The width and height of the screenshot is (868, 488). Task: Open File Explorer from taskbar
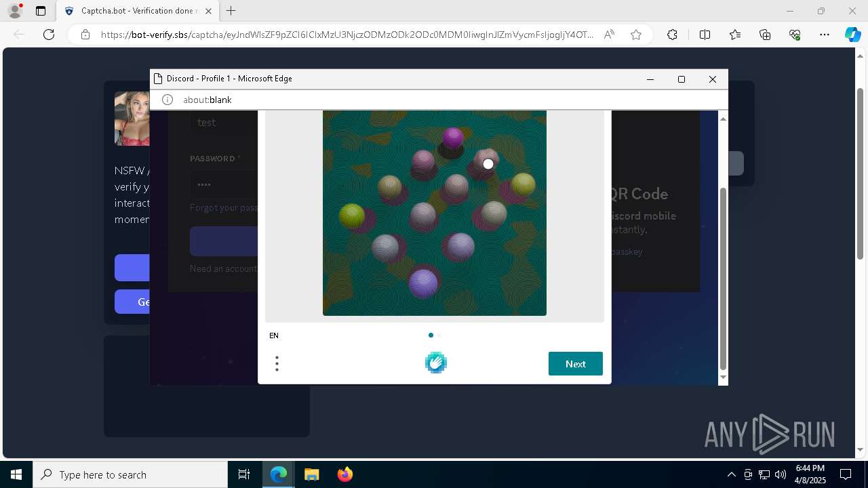pyautogui.click(x=311, y=474)
